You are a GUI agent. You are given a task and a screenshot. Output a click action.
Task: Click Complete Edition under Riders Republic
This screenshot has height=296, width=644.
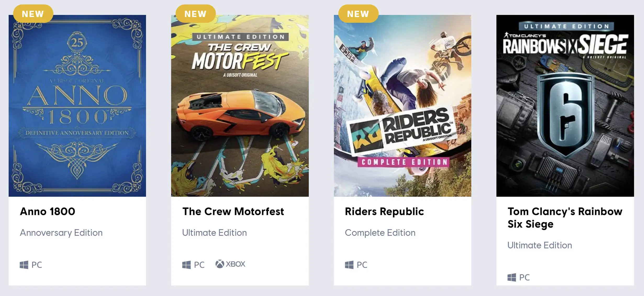380,233
